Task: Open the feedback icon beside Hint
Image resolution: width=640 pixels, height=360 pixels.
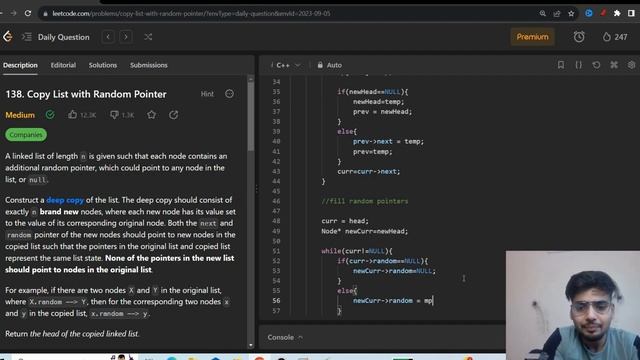Action: [229, 94]
